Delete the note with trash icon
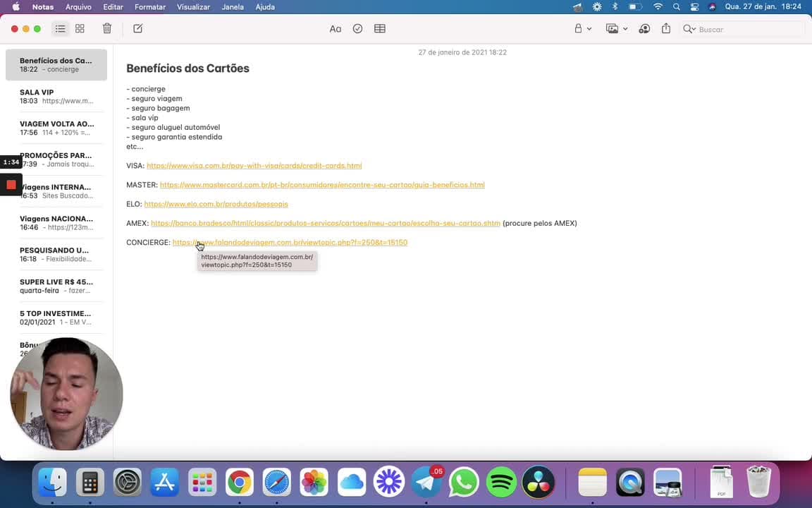812x508 pixels. [x=107, y=28]
